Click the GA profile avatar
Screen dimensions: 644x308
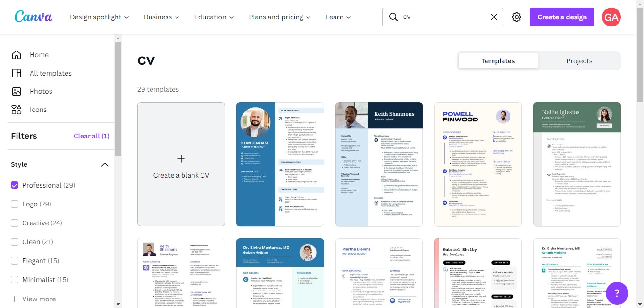[611, 17]
